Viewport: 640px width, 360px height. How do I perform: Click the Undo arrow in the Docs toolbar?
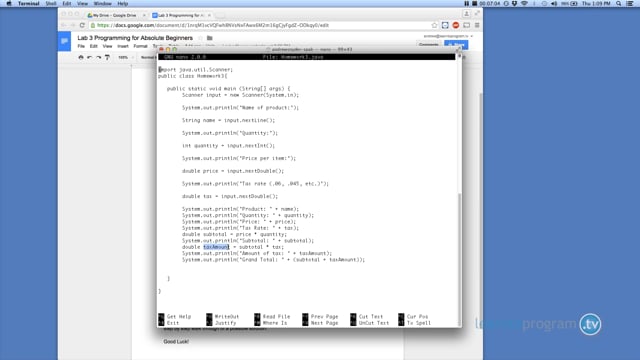(x=90, y=58)
